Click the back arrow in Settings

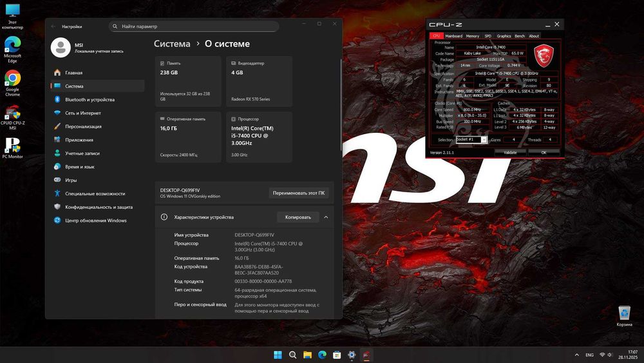pyautogui.click(x=53, y=26)
